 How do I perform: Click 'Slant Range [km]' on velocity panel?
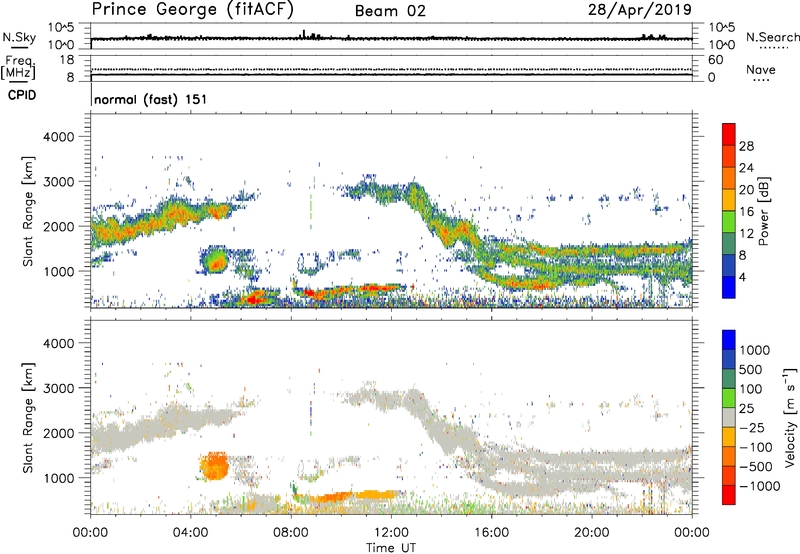click(x=28, y=418)
